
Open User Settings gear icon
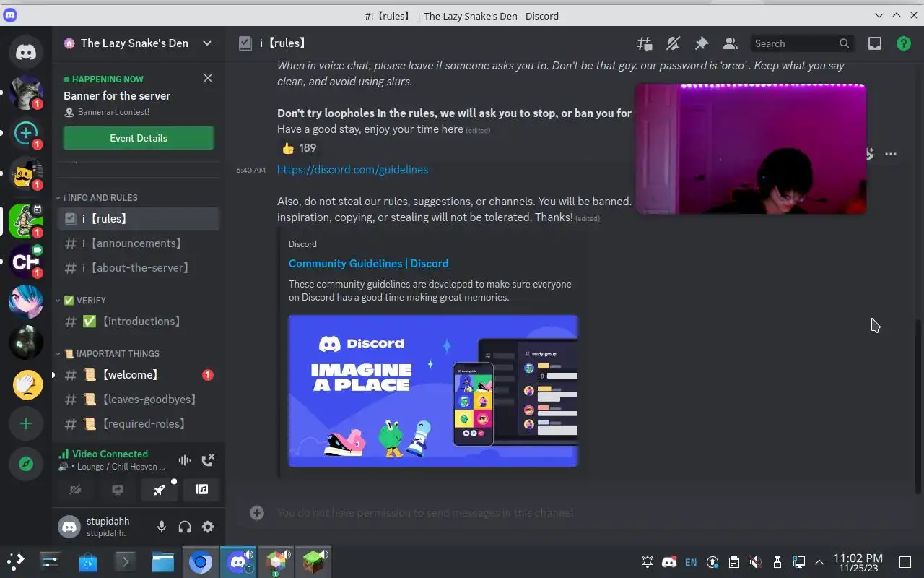(208, 527)
